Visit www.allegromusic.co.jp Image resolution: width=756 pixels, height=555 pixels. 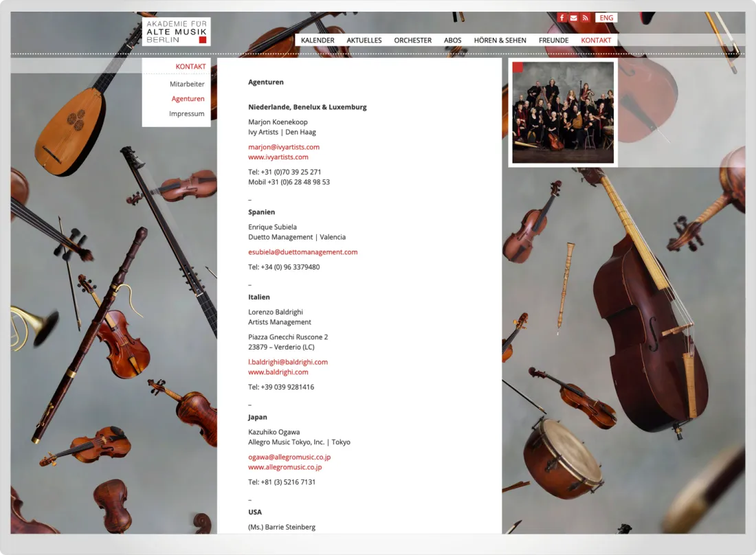click(x=285, y=467)
